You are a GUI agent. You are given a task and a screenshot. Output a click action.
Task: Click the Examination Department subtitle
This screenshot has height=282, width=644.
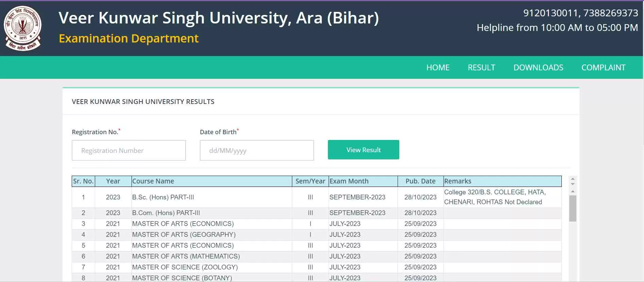tap(128, 38)
